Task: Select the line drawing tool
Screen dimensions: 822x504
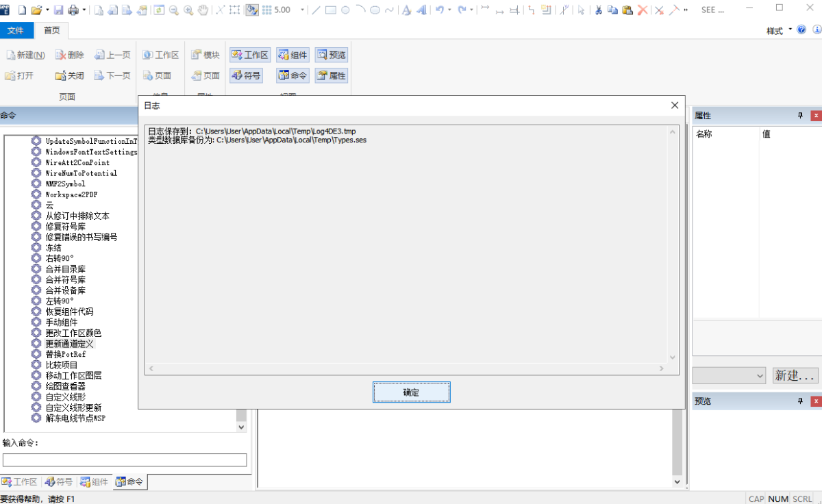Action: (316, 10)
